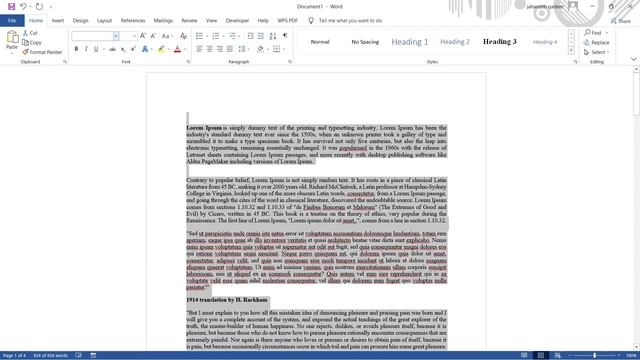Open the Borders dropdown arrow
This screenshot has height=360, width=640.
[x=284, y=49]
